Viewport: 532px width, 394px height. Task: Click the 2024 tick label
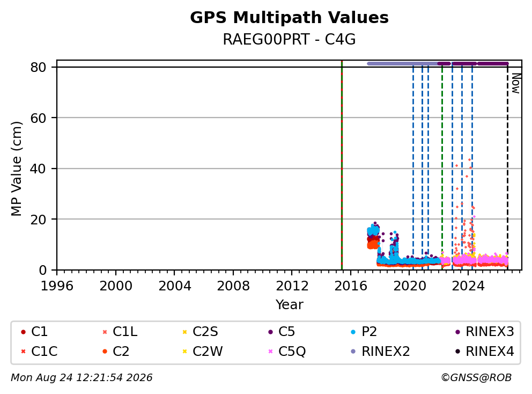(x=468, y=286)
